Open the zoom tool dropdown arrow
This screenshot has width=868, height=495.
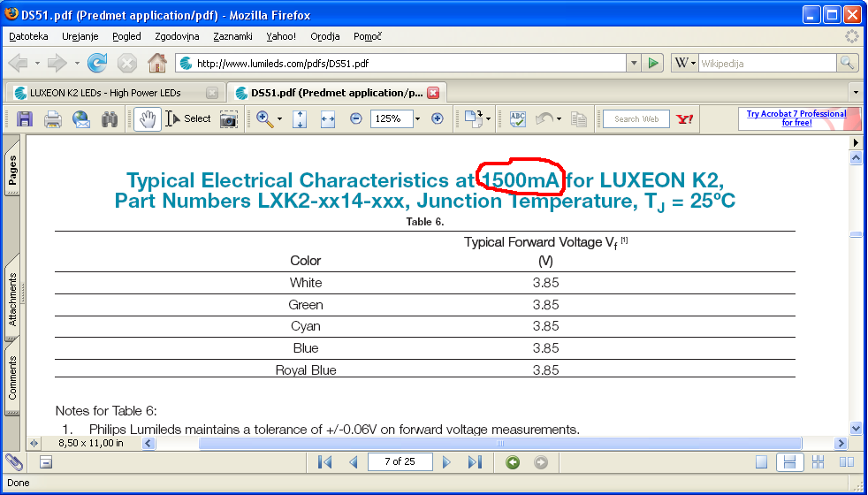coord(279,119)
